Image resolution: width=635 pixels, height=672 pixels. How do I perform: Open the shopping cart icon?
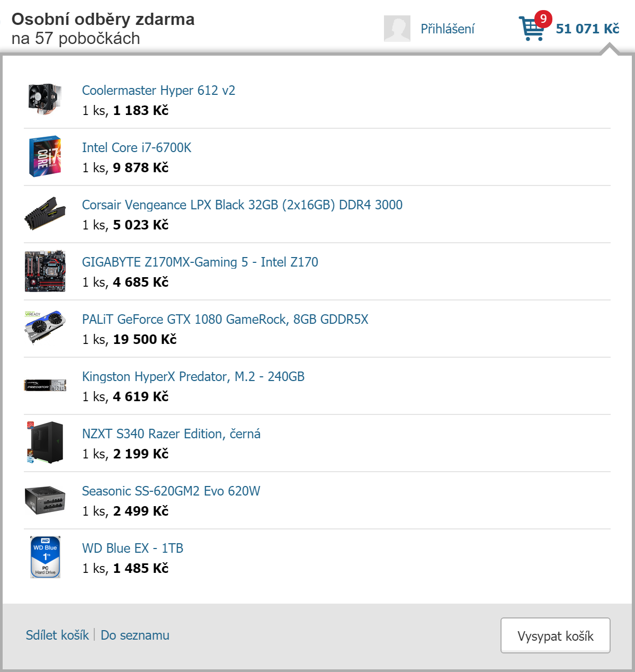532,29
